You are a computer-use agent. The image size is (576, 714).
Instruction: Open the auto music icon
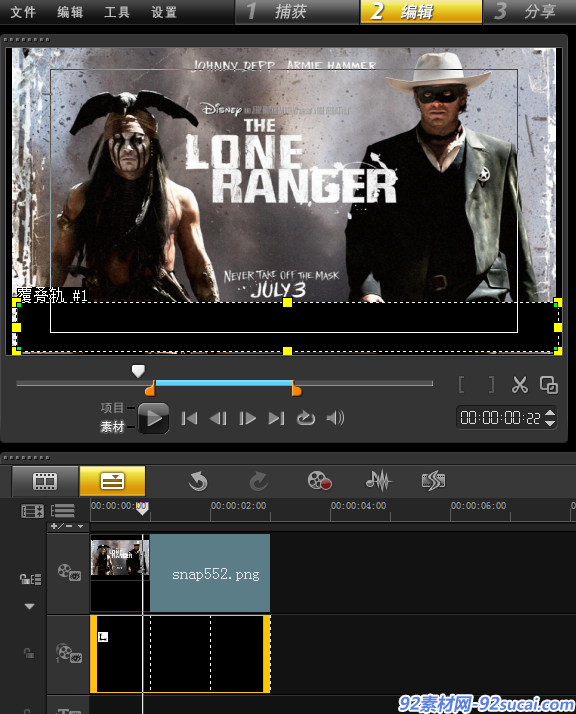(x=433, y=480)
